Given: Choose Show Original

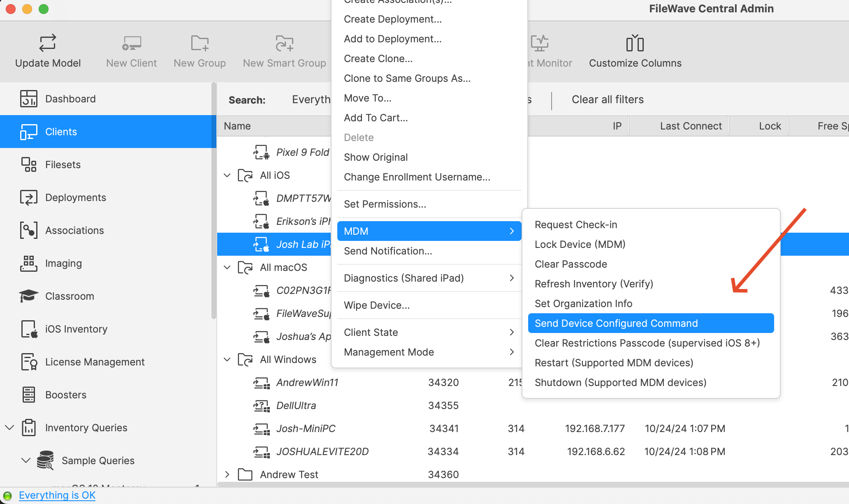Looking at the screenshot, I should (429, 157).
